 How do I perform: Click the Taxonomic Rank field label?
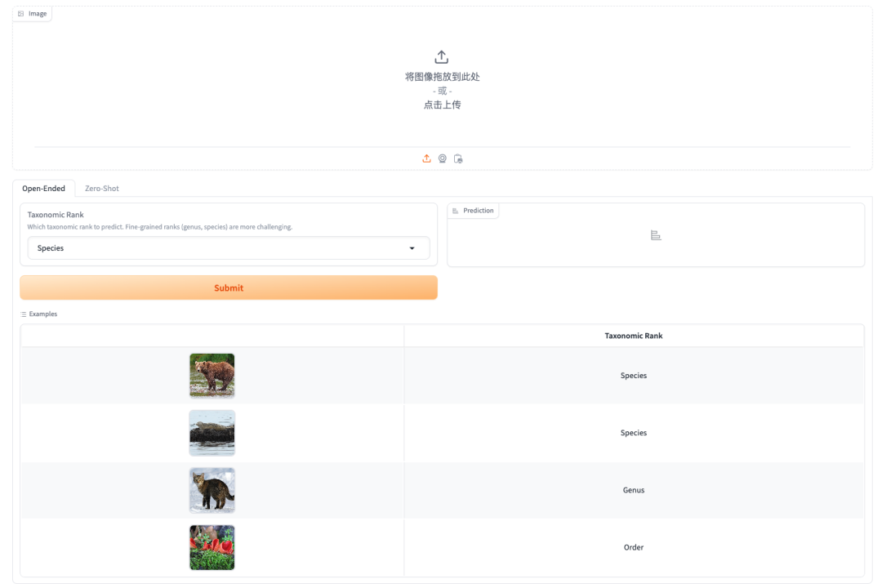click(x=56, y=215)
